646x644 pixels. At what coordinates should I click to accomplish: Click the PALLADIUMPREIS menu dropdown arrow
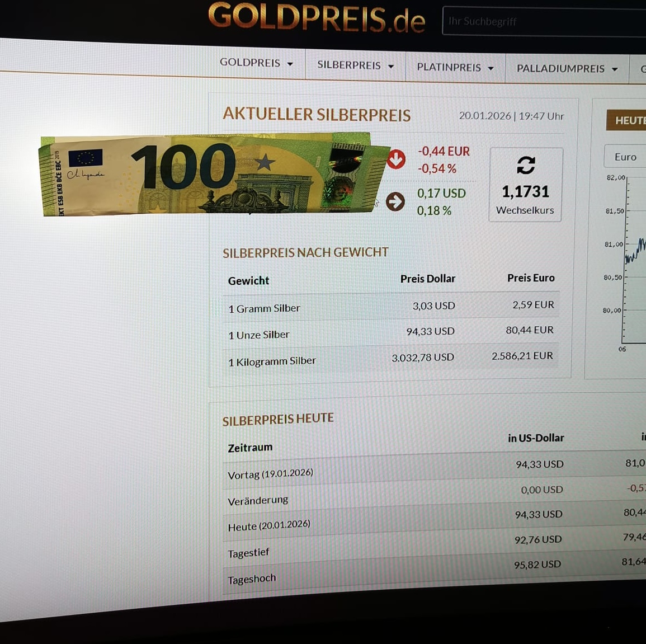coord(615,69)
